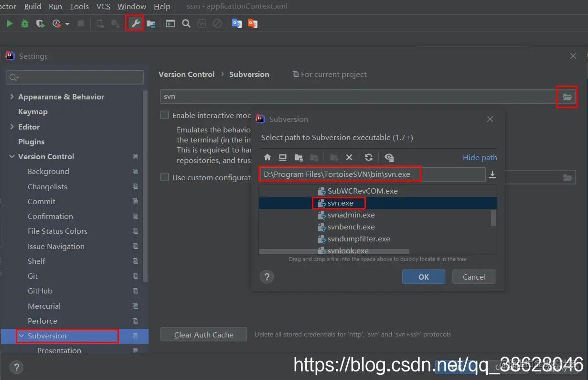Select svnbench.exe in file list
This screenshot has height=380, width=588.
pos(351,227)
